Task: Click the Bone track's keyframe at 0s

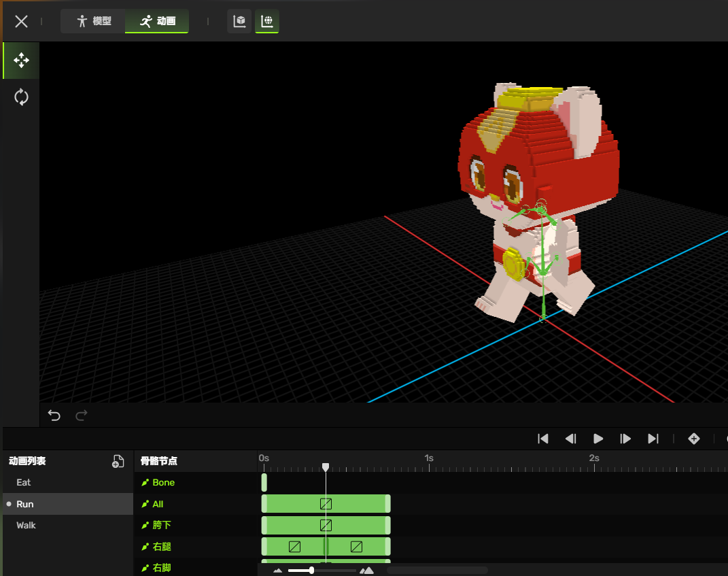Action: tap(264, 483)
